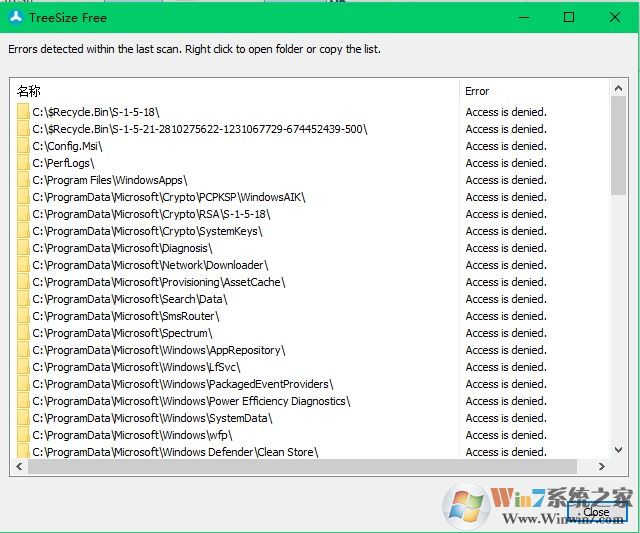
Task: Click folder icon for C:\PerfLogs\ row
Action: (x=23, y=163)
